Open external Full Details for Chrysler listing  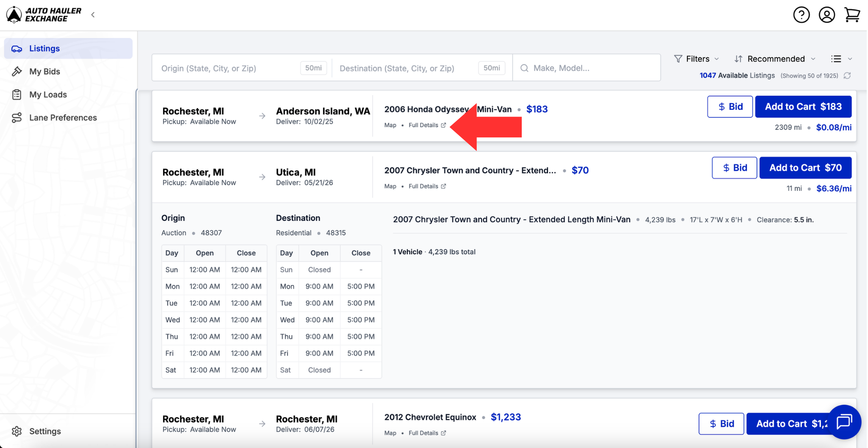427,186
